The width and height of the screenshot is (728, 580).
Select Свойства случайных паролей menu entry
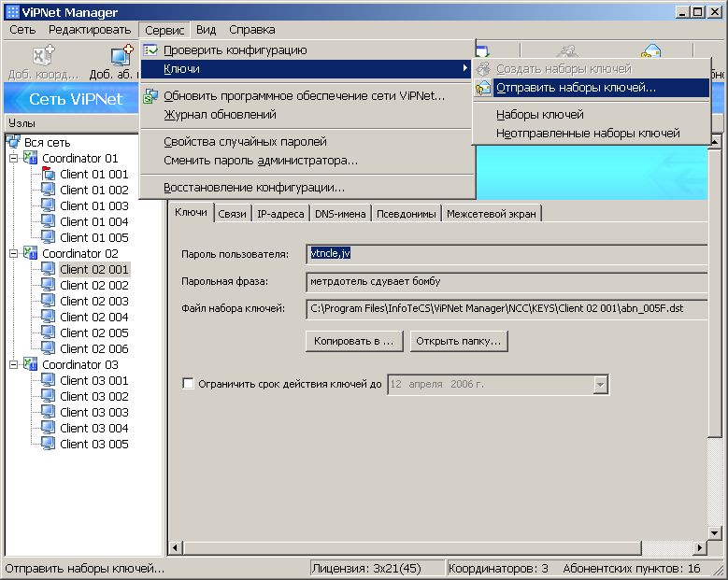(307, 142)
